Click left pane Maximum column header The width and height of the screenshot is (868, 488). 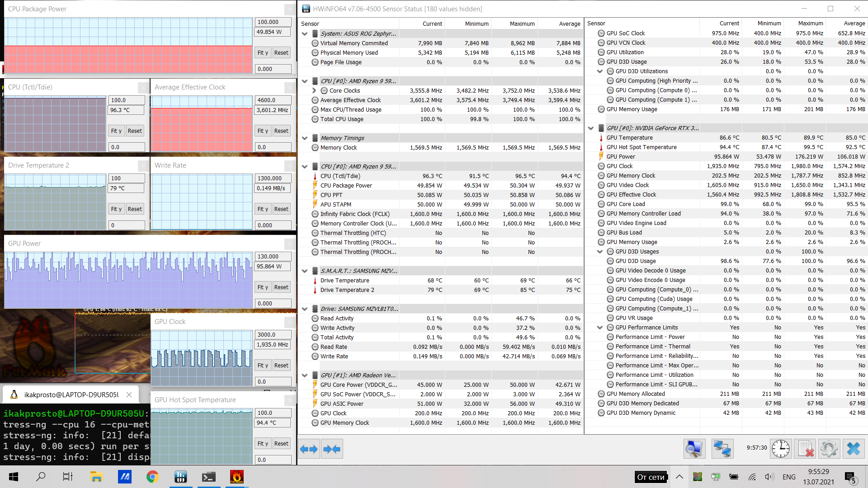point(514,24)
